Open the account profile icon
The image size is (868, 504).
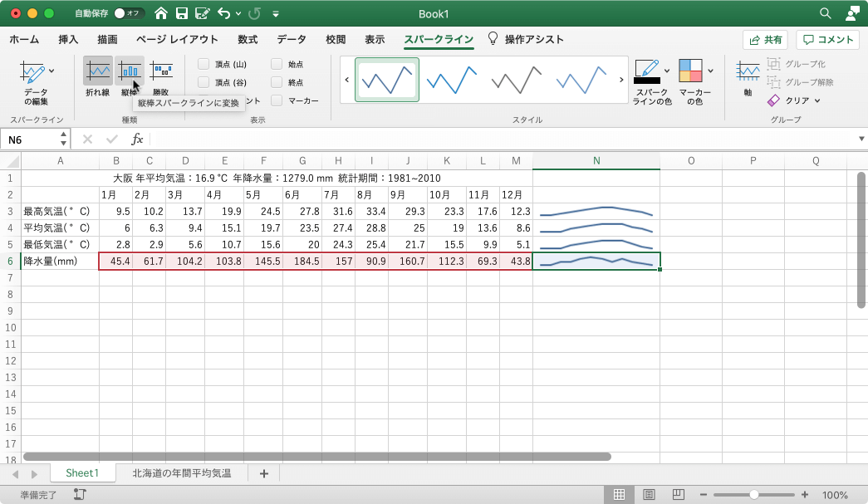click(852, 13)
